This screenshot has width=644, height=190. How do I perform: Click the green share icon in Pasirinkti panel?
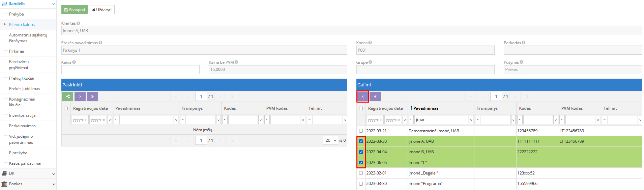tap(67, 97)
